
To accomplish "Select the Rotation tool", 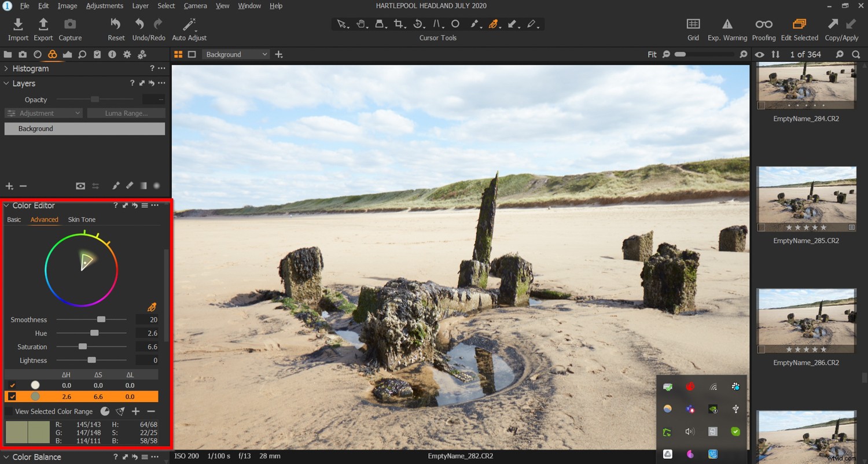I will coord(419,24).
